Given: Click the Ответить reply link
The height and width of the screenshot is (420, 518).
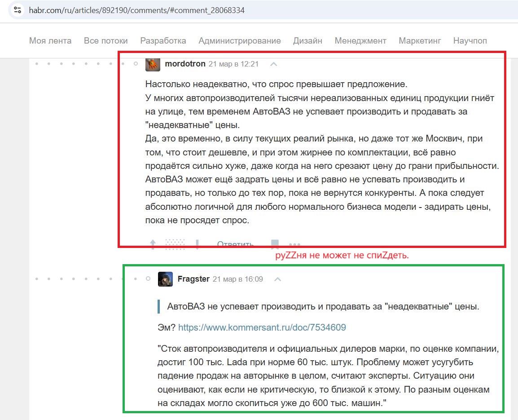Looking at the screenshot, I should point(235,244).
